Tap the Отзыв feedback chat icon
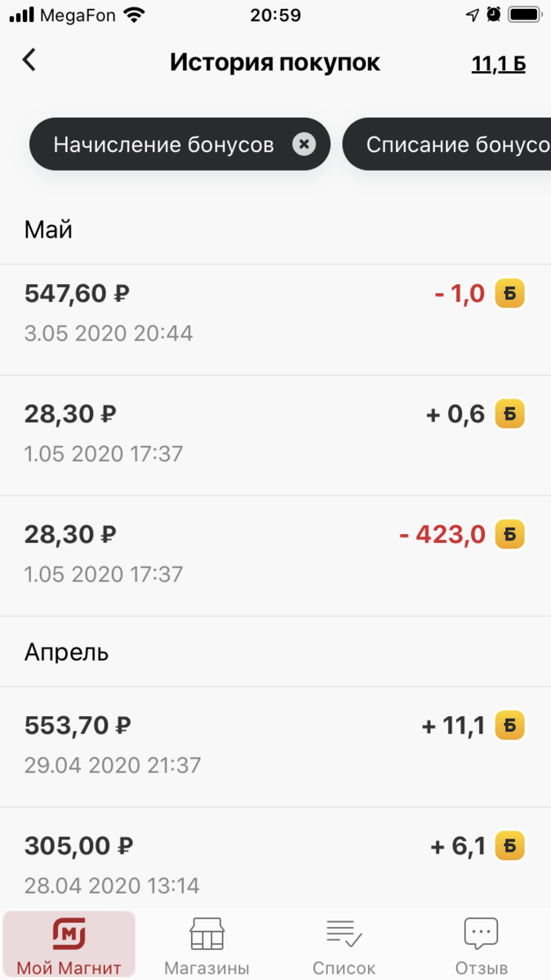The height and width of the screenshot is (980, 551). click(x=481, y=932)
